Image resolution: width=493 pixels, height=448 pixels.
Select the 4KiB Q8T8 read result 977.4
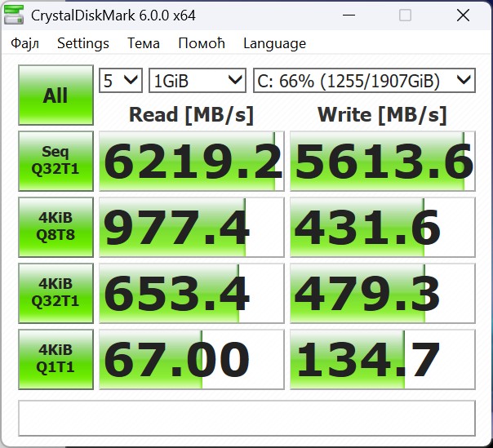click(192, 227)
